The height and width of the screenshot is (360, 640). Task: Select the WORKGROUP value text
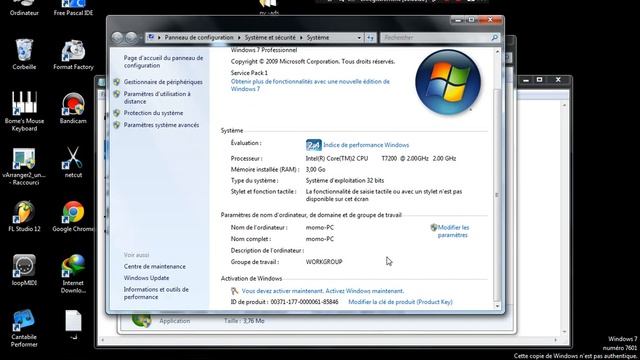[324, 262]
